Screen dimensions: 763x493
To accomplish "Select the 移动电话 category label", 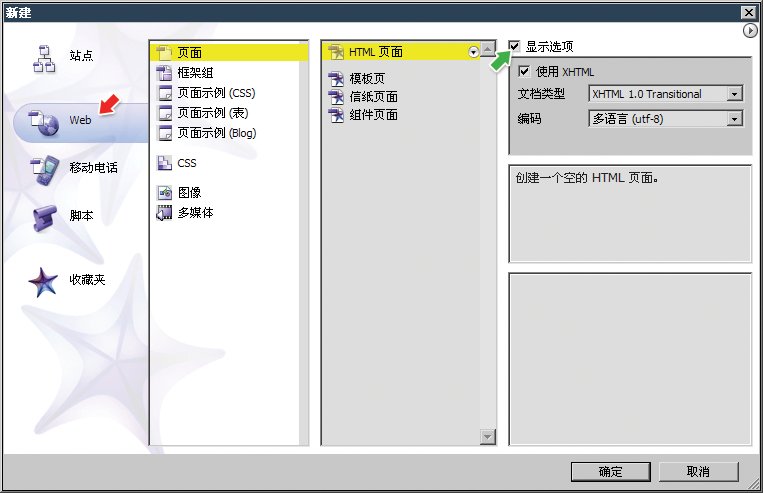I will (x=93, y=168).
